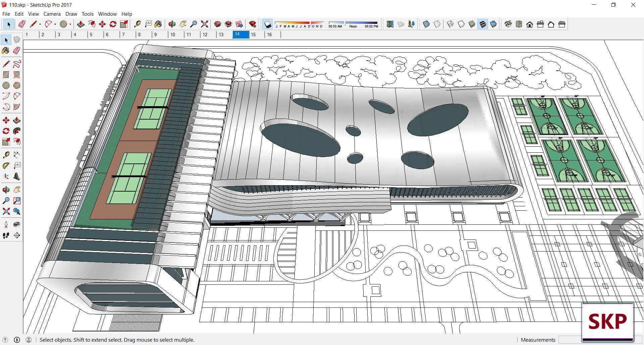
Task: Click Send to LayOut icon
Action: [x=239, y=24]
